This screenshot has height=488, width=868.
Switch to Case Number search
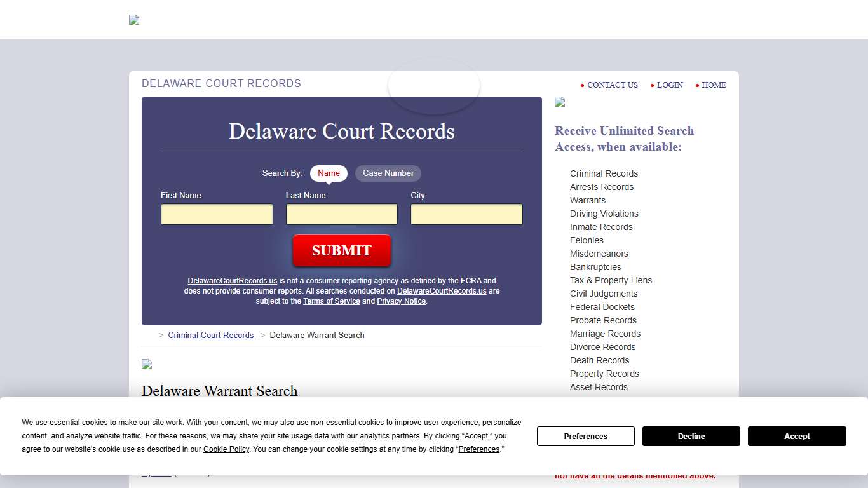click(388, 173)
